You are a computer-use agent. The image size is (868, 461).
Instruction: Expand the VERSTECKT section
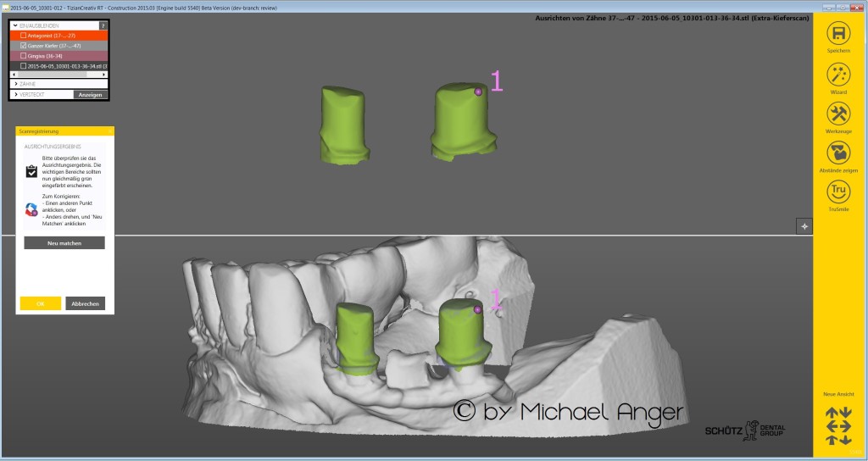click(x=15, y=95)
